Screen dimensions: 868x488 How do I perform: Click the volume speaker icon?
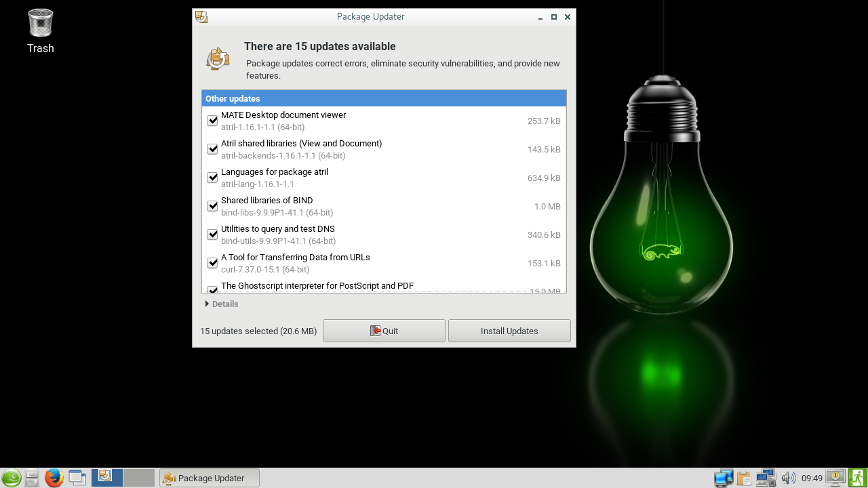788,478
